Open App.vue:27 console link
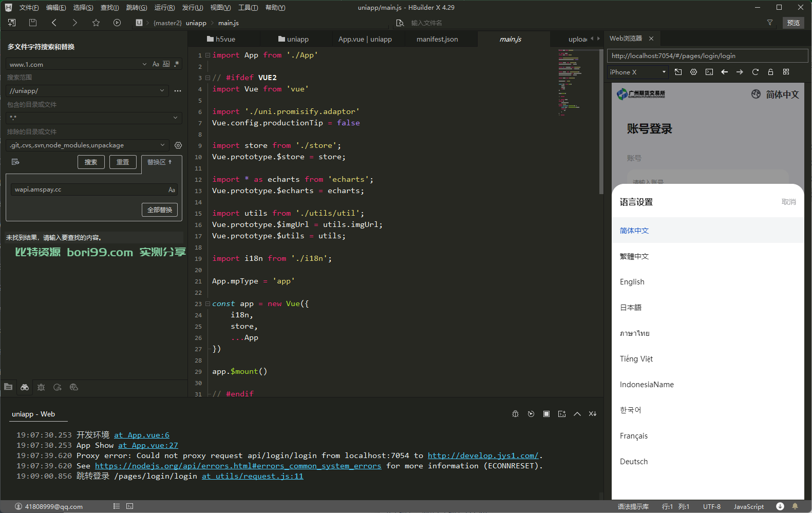 (148, 445)
